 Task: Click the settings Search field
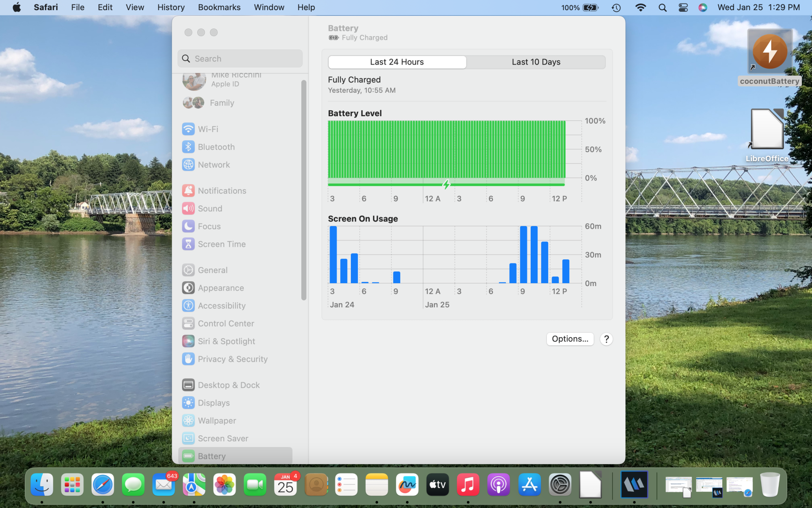coord(240,59)
